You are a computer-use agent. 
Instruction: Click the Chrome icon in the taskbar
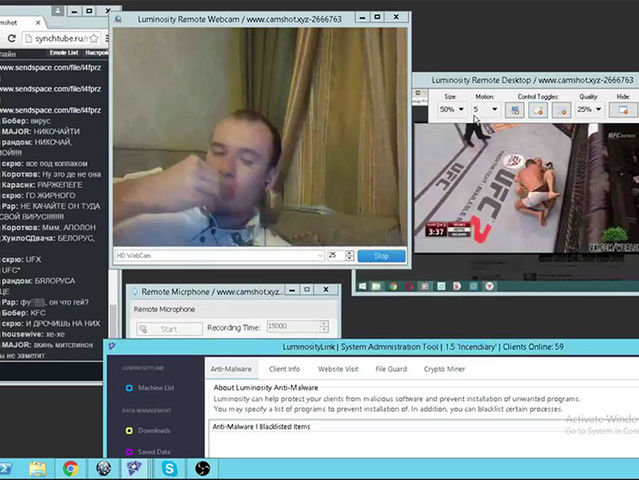[71, 468]
